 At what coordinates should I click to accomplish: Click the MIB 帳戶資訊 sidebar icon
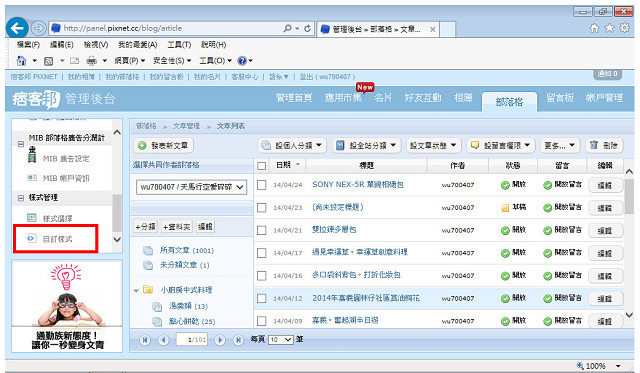tap(32, 178)
